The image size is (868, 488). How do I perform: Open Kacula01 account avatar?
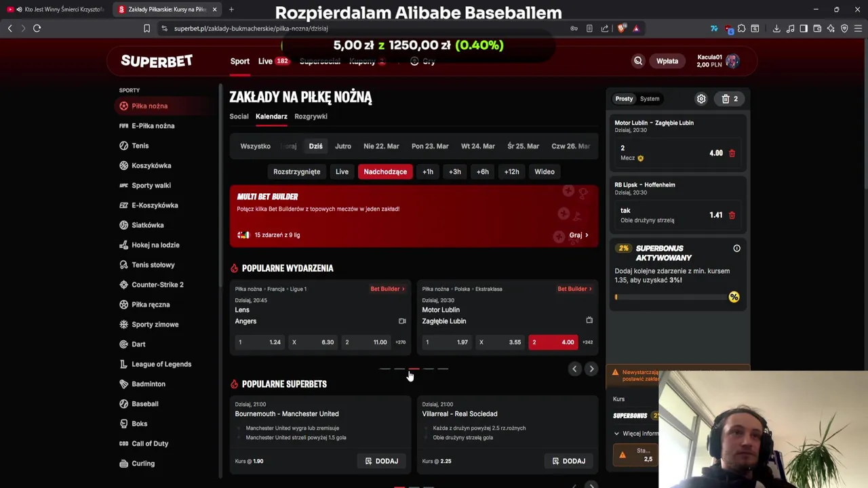click(x=732, y=61)
